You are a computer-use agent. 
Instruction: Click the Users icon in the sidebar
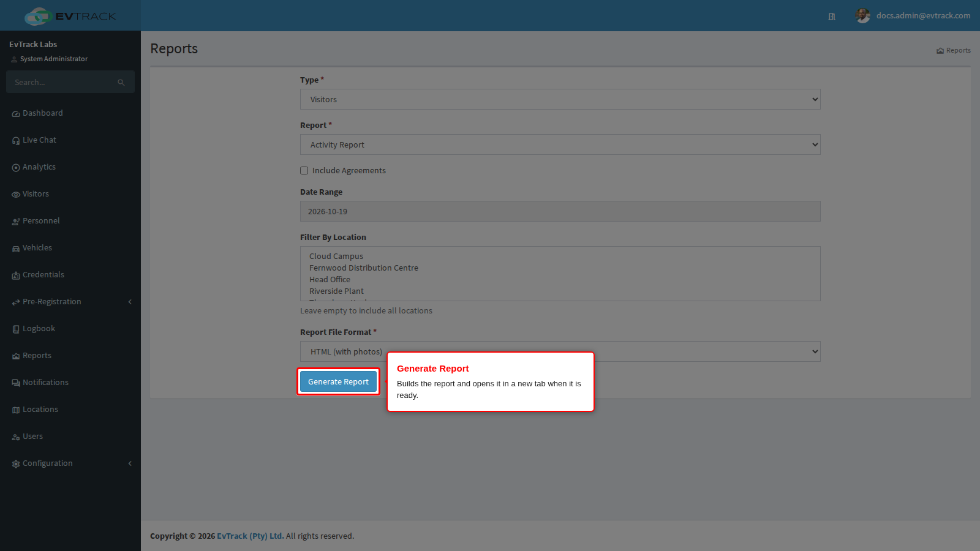coord(16,437)
